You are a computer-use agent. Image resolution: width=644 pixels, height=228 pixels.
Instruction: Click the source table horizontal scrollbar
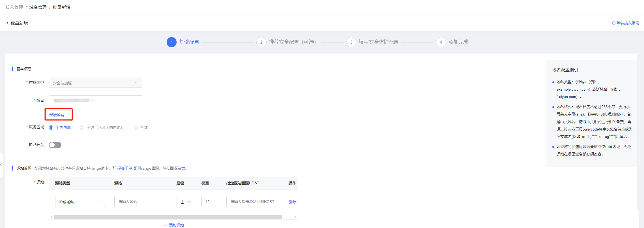pyautogui.click(x=168, y=217)
